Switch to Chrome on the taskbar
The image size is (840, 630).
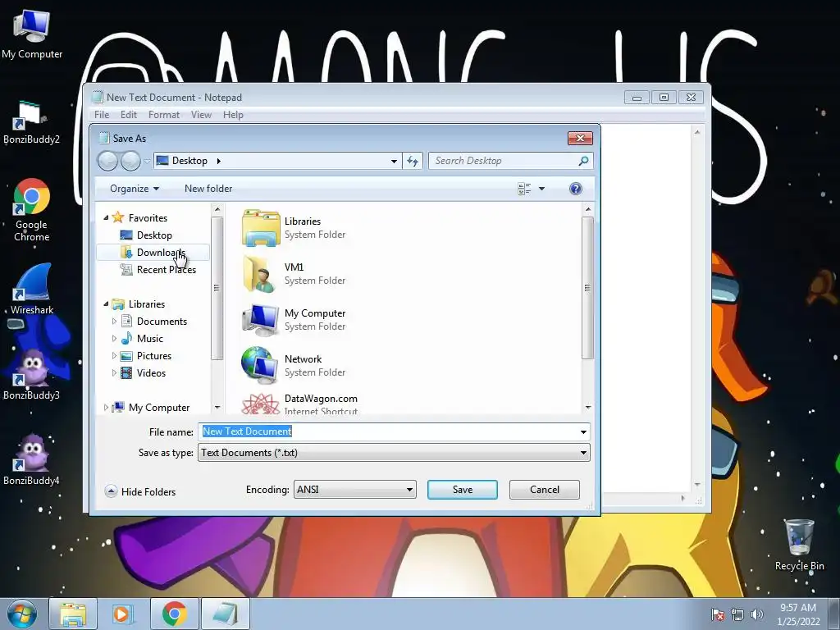click(174, 614)
